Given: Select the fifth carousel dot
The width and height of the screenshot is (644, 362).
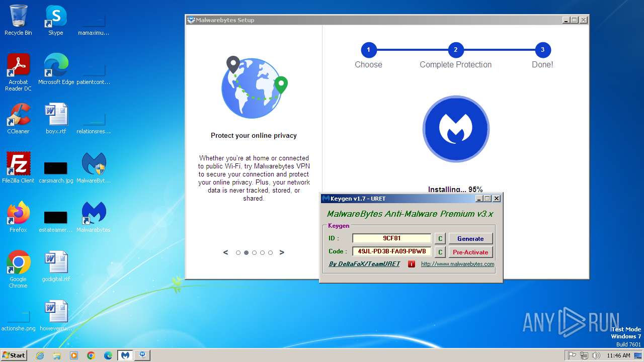Looking at the screenshot, I should [x=270, y=253].
